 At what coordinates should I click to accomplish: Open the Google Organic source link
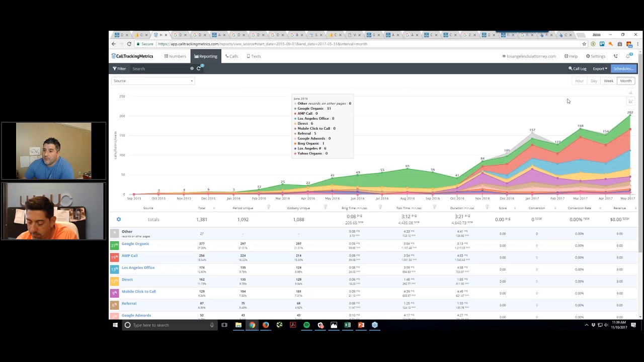135,244
